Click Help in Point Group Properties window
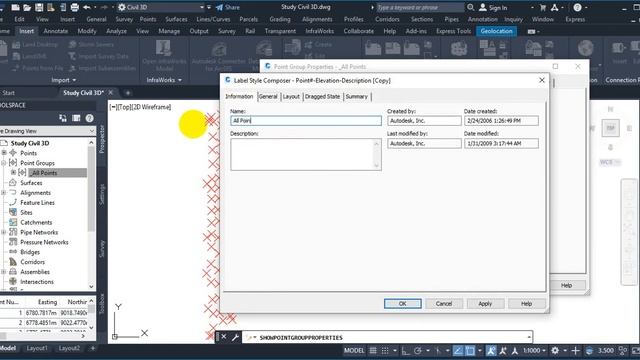The height and width of the screenshot is (360, 640). pyautogui.click(x=566, y=285)
